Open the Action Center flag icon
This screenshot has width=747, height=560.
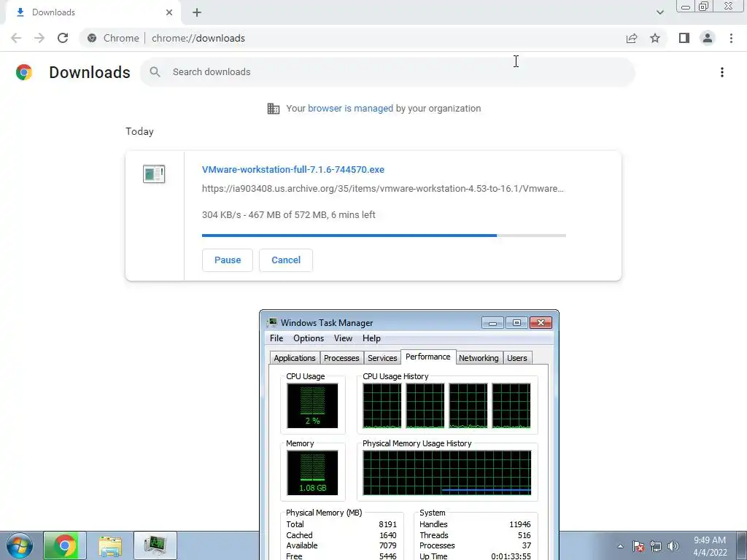coord(638,546)
